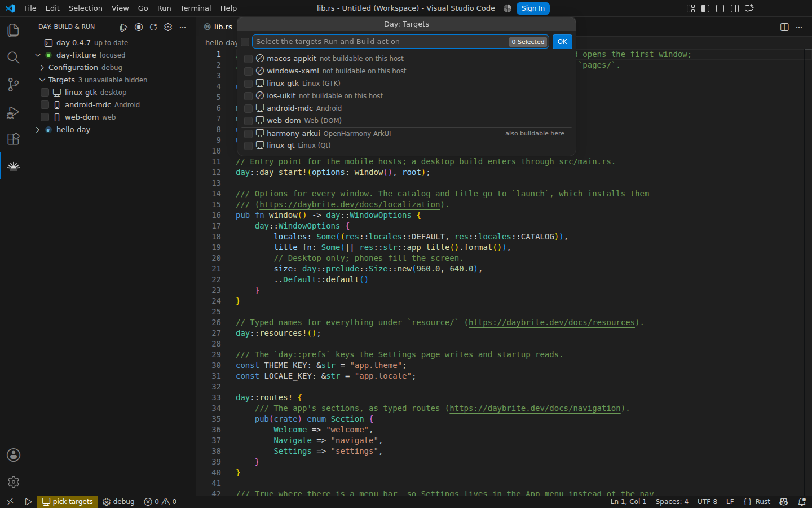Open the Edit menu
Image resolution: width=812 pixels, height=508 pixels.
(x=52, y=8)
